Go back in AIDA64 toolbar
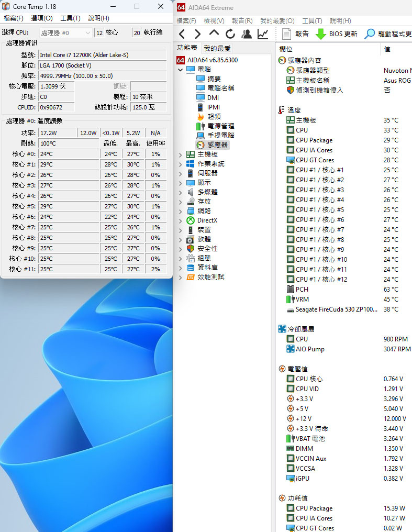 182,34
